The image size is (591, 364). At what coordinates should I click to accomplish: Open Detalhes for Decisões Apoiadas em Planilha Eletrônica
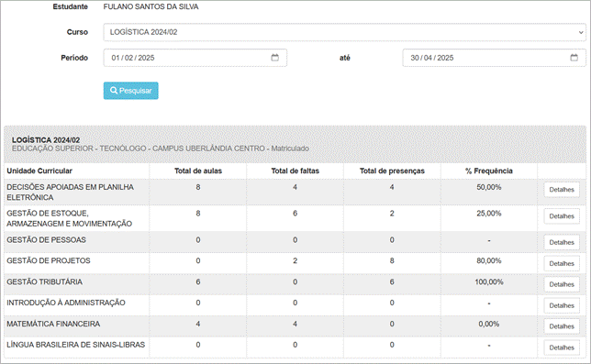pyautogui.click(x=562, y=190)
